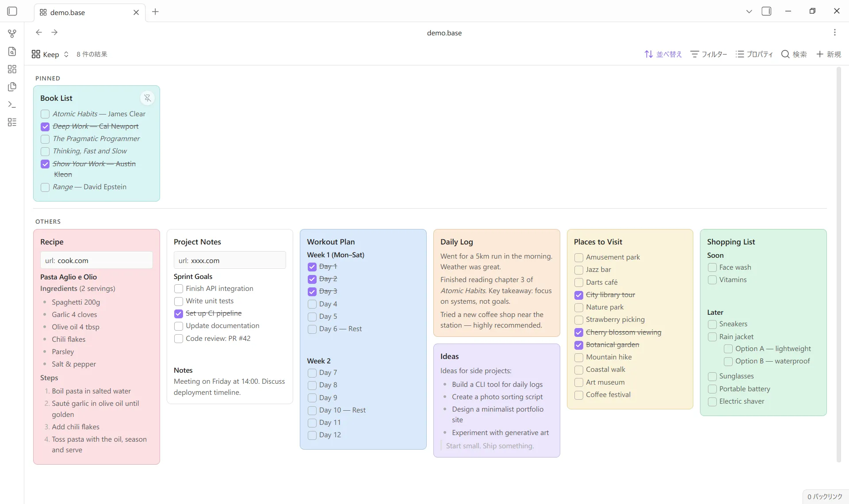Click 'Later' heading in Shopping List

715,312
